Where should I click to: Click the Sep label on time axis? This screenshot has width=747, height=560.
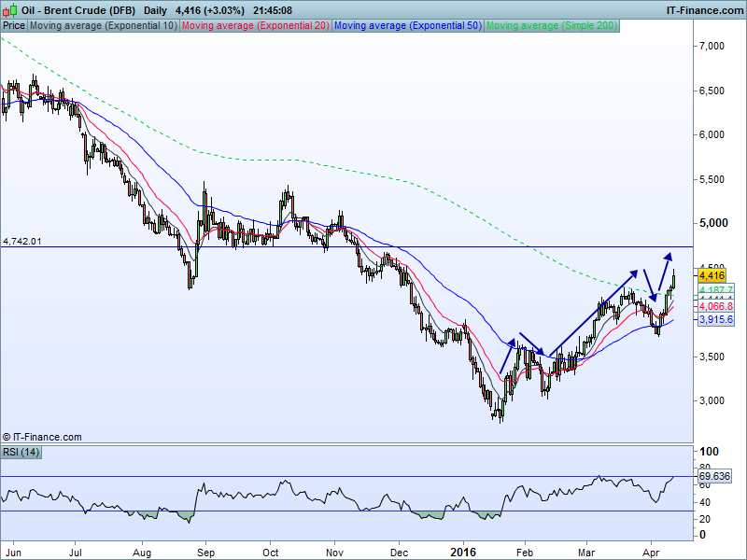(x=205, y=553)
